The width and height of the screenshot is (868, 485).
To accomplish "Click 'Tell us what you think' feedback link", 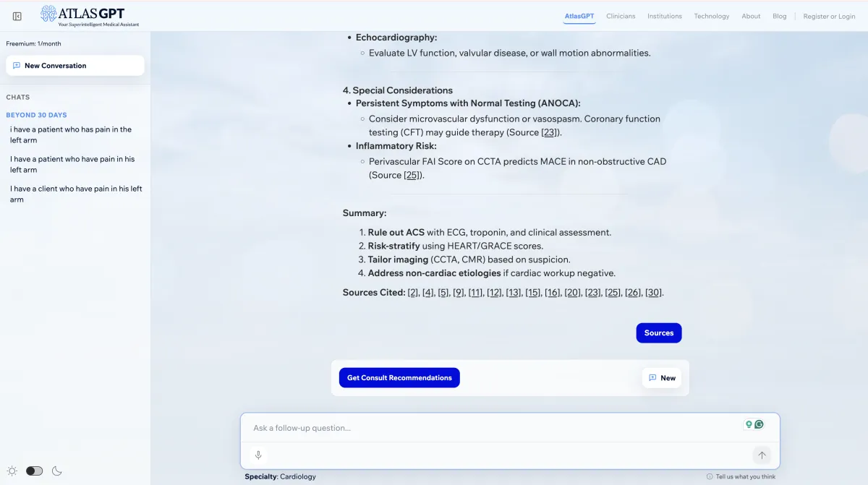I will [741, 476].
